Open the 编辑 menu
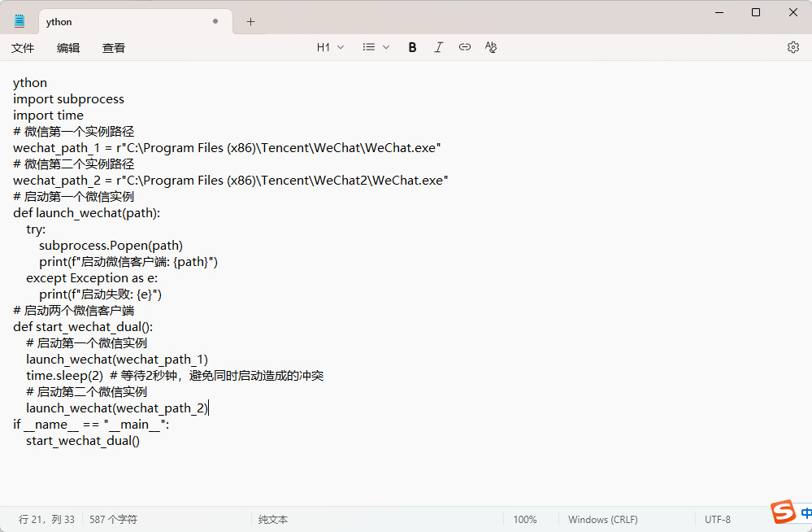The image size is (812, 532). tap(67, 48)
